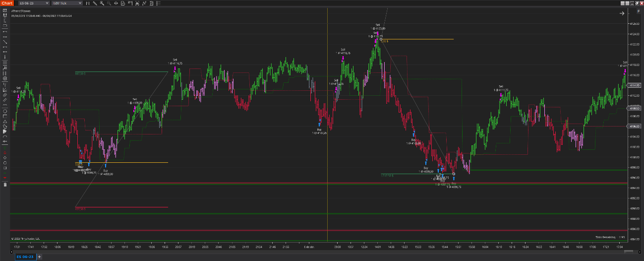Click the zoom out magnifier icon
The height and width of the screenshot is (261, 644).
click(109, 3)
